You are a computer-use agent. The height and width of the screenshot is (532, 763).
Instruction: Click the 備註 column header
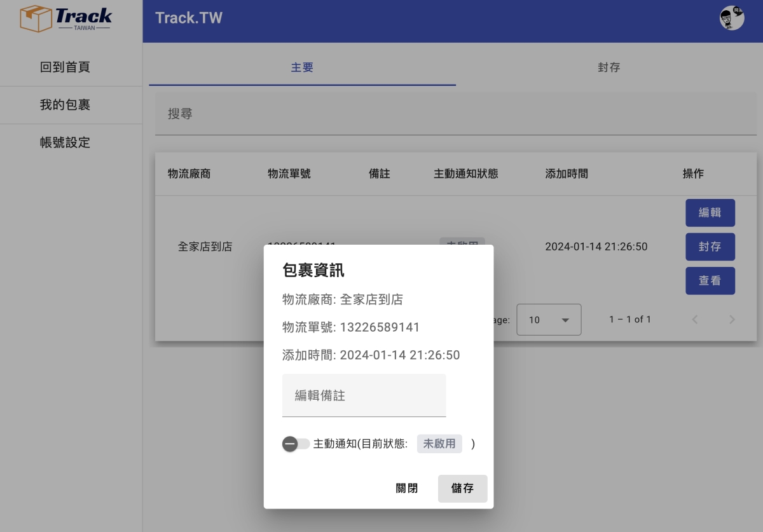(380, 174)
